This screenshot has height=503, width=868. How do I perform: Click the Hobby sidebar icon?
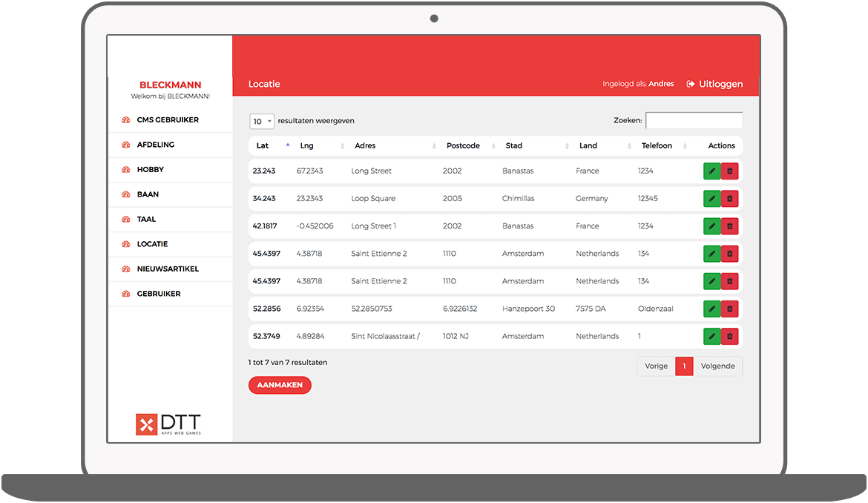pyautogui.click(x=125, y=170)
